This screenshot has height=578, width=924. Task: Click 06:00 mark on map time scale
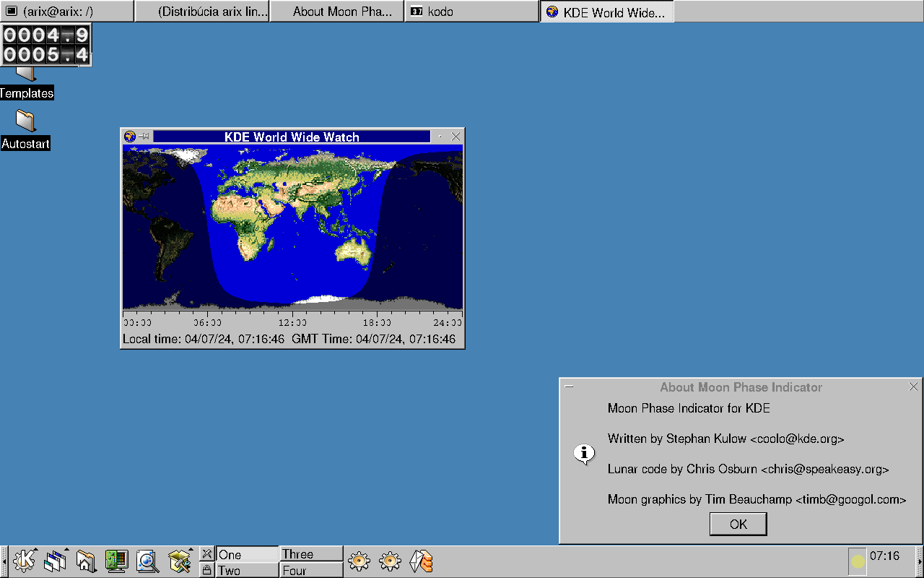click(208, 322)
